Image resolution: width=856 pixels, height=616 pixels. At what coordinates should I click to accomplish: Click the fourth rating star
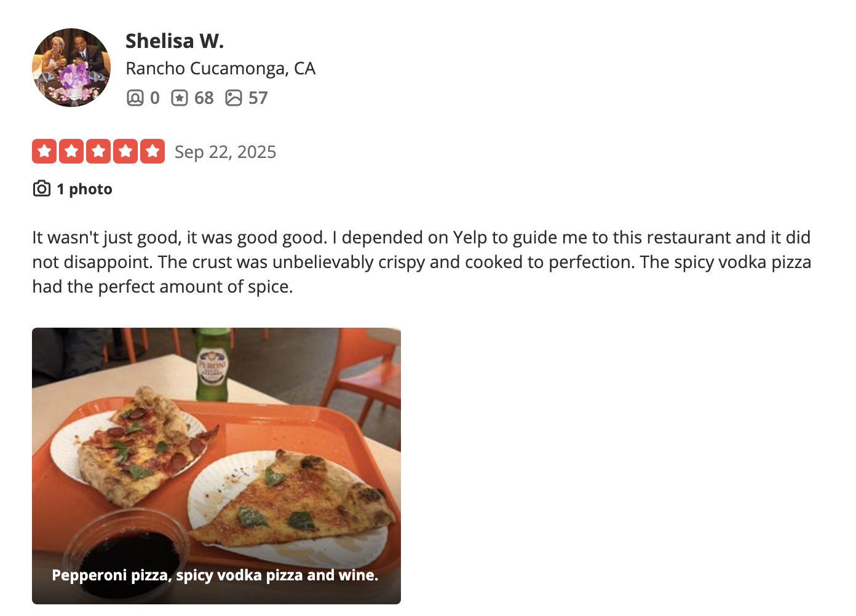[125, 151]
